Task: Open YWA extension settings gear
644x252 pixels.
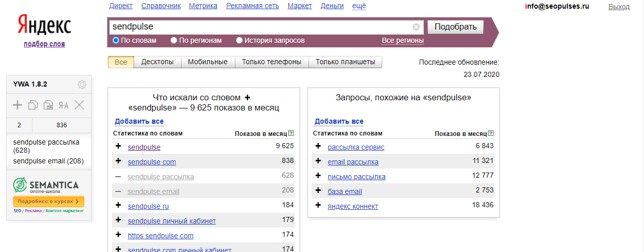Action: click(82, 85)
